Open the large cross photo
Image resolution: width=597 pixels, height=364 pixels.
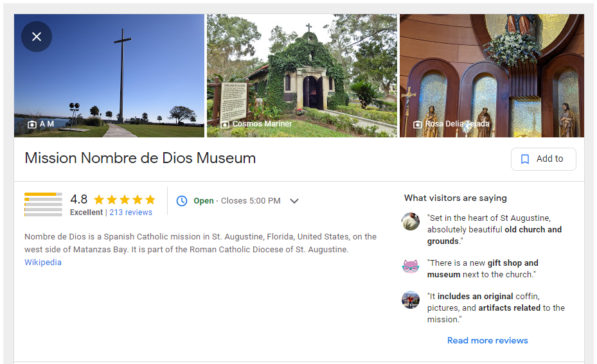point(109,76)
